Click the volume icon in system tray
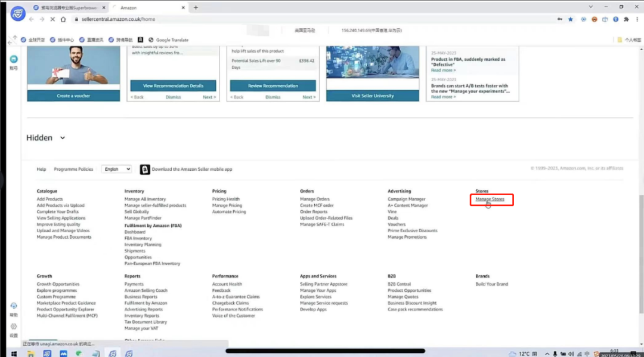Screen dimensions: 644x357 pyautogui.click(x=571, y=353)
